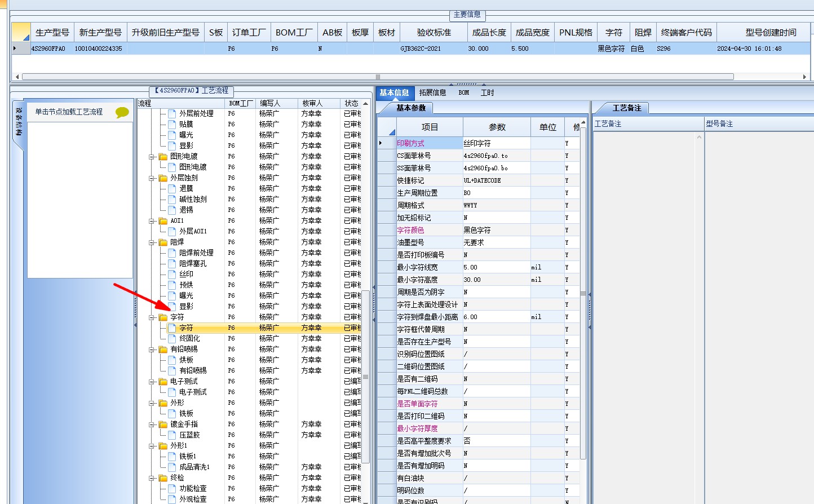Viewport: 814px width, 504px height.
Task: Click the 新生产型号 column header
Action: click(x=100, y=32)
